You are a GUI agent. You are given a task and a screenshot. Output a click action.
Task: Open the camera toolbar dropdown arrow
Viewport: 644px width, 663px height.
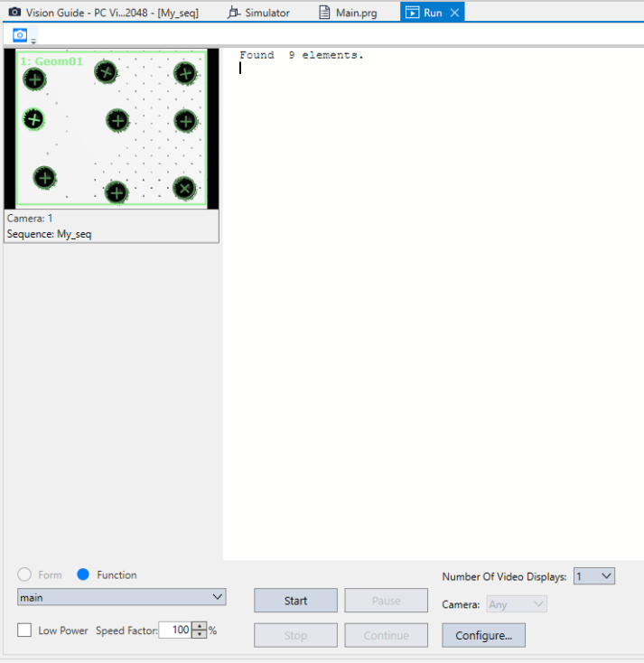pos(33,41)
